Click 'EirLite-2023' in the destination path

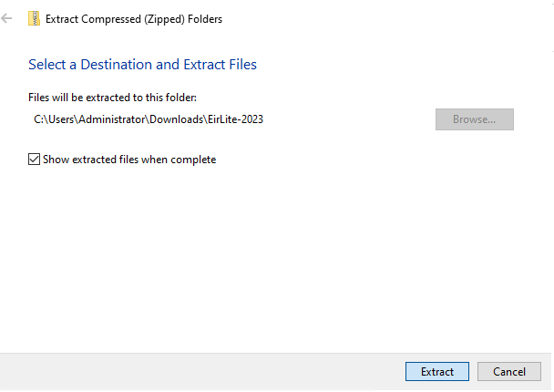235,119
